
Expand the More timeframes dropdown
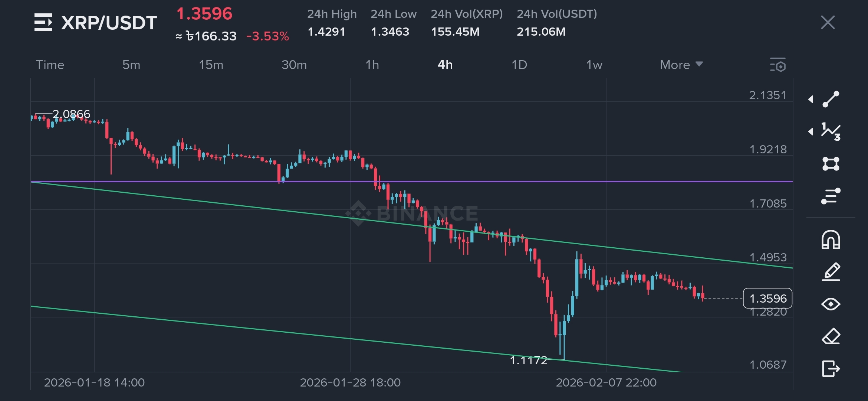[x=681, y=65]
